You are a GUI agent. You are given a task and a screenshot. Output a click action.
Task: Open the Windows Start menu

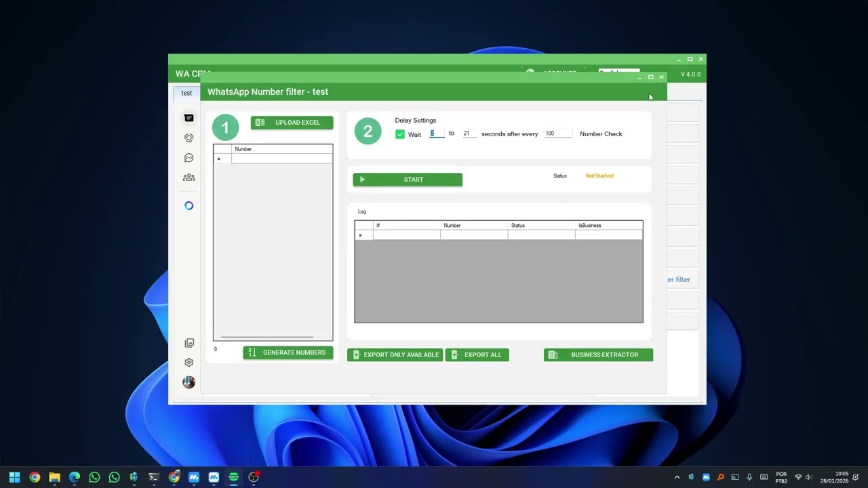pos(14,477)
